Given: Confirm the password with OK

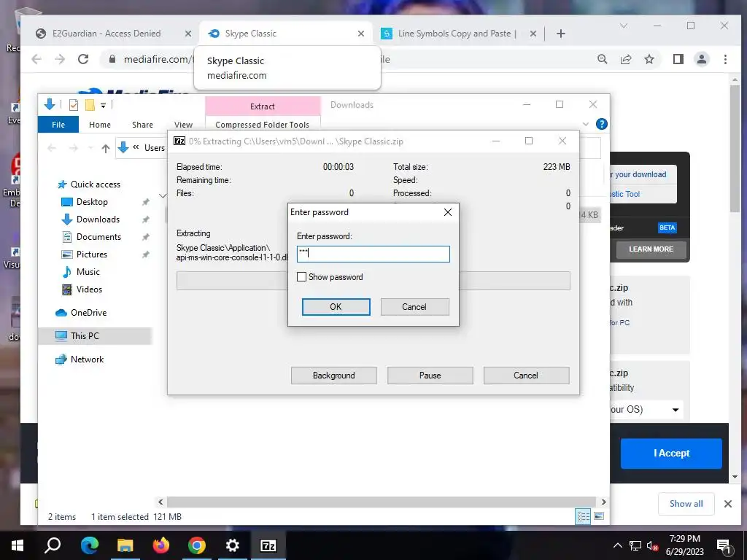Looking at the screenshot, I should [336, 307].
